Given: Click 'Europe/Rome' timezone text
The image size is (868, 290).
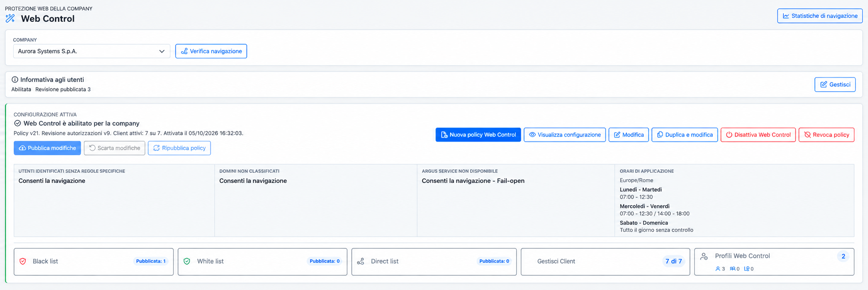Looking at the screenshot, I should (x=636, y=180).
